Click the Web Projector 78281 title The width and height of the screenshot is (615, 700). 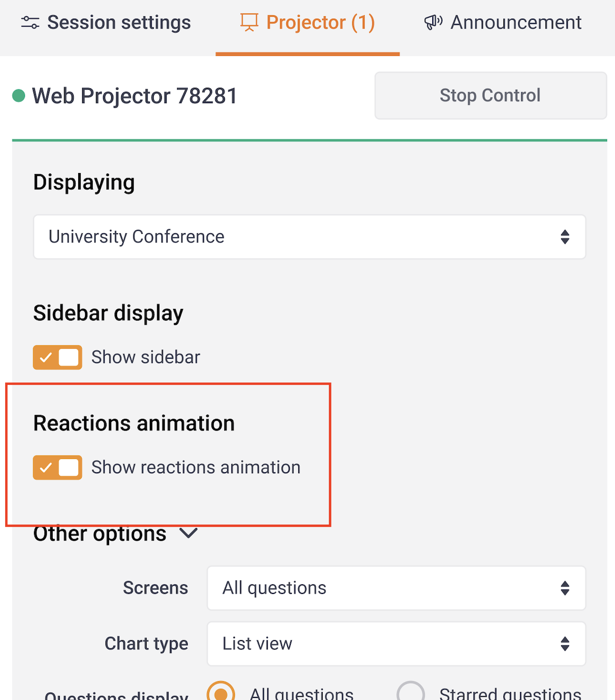click(x=134, y=96)
